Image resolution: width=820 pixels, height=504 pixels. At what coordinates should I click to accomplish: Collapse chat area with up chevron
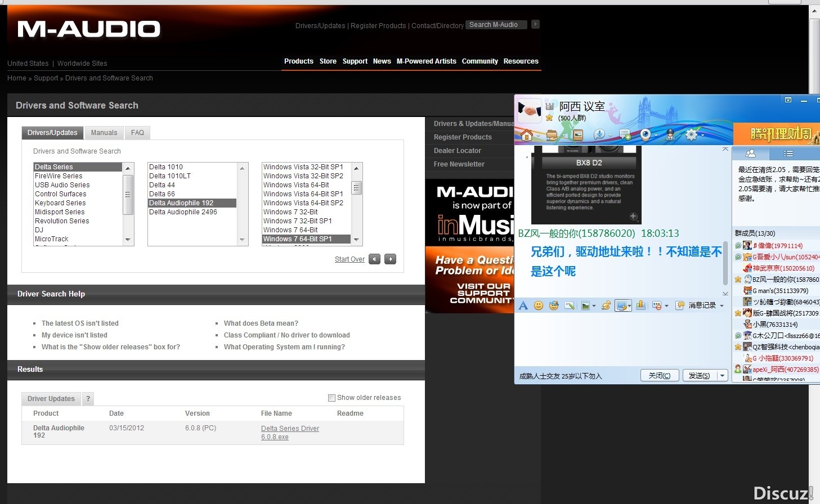point(725,150)
